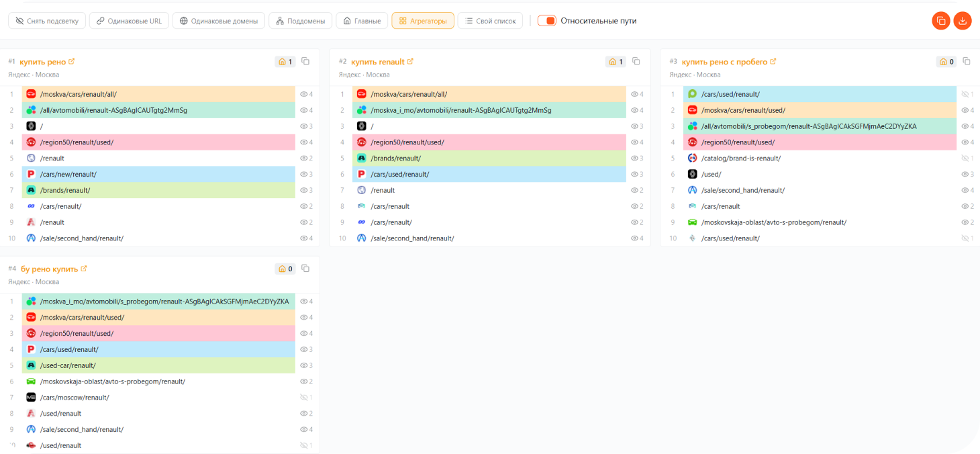Screen dimensions: 980x454
Task: Open the купить рено с пробего query link
Action: tap(728, 62)
